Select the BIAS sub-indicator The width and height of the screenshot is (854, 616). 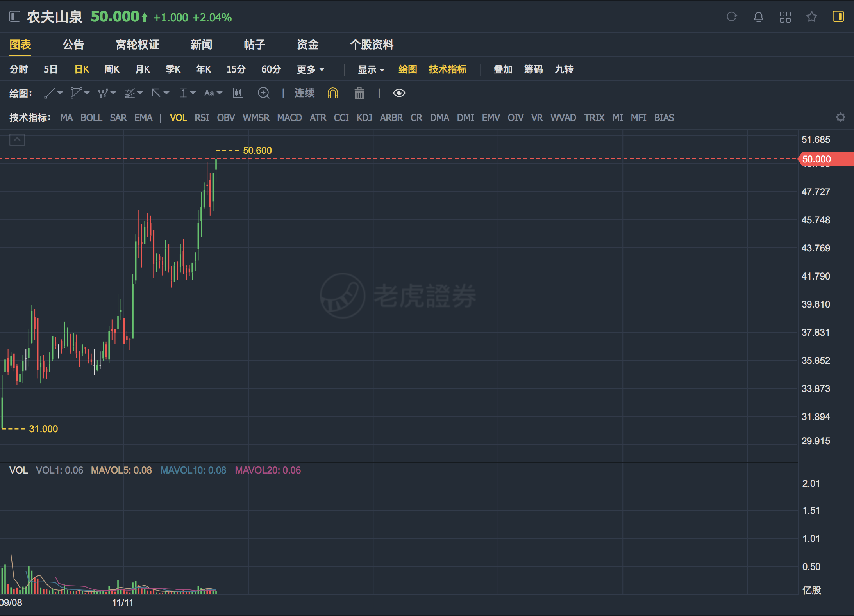(x=664, y=118)
